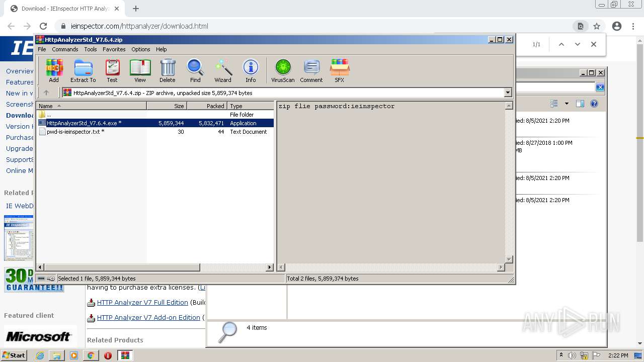Expand the archive path dropdown arrow
644x362 pixels.
click(508, 93)
